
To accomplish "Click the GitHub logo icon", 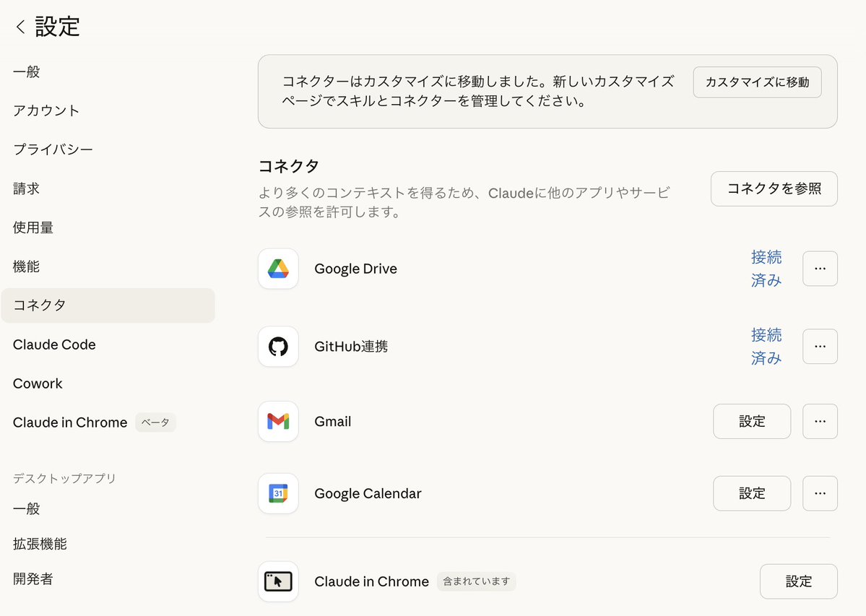I will pos(278,346).
